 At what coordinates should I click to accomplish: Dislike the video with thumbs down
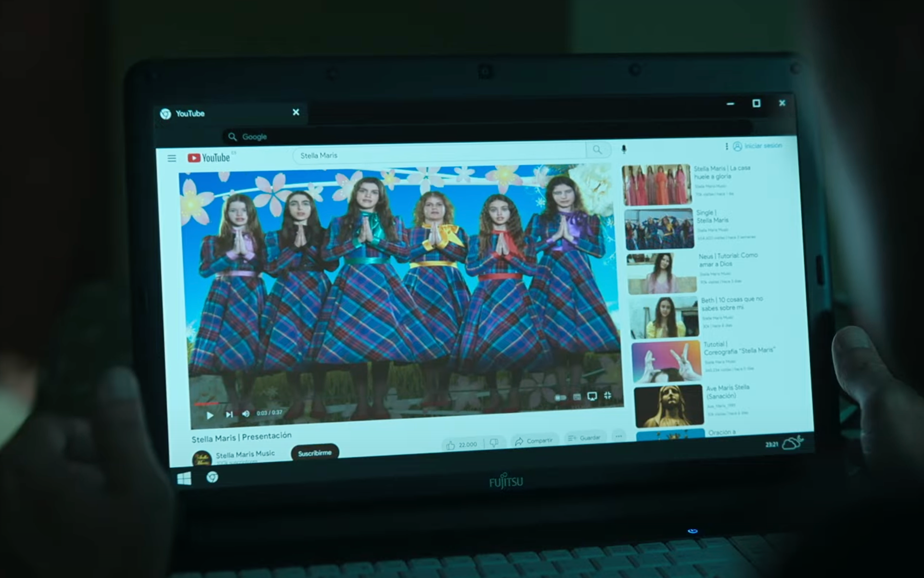point(494,443)
